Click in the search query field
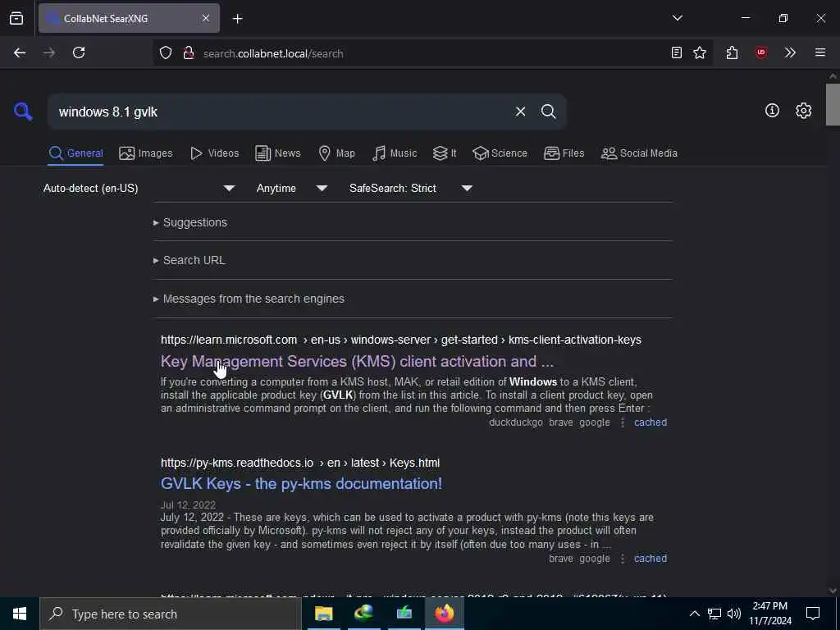This screenshot has height=630, width=840. coord(279,112)
